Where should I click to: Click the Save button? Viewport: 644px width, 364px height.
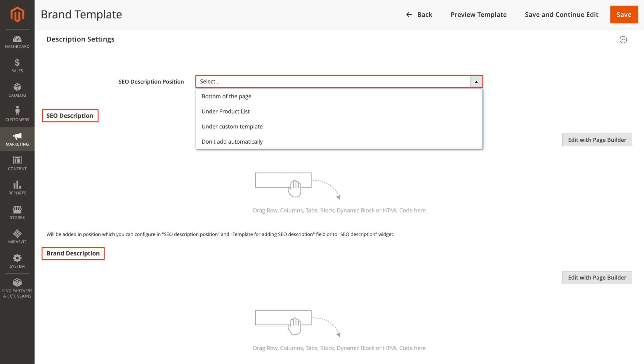click(624, 14)
